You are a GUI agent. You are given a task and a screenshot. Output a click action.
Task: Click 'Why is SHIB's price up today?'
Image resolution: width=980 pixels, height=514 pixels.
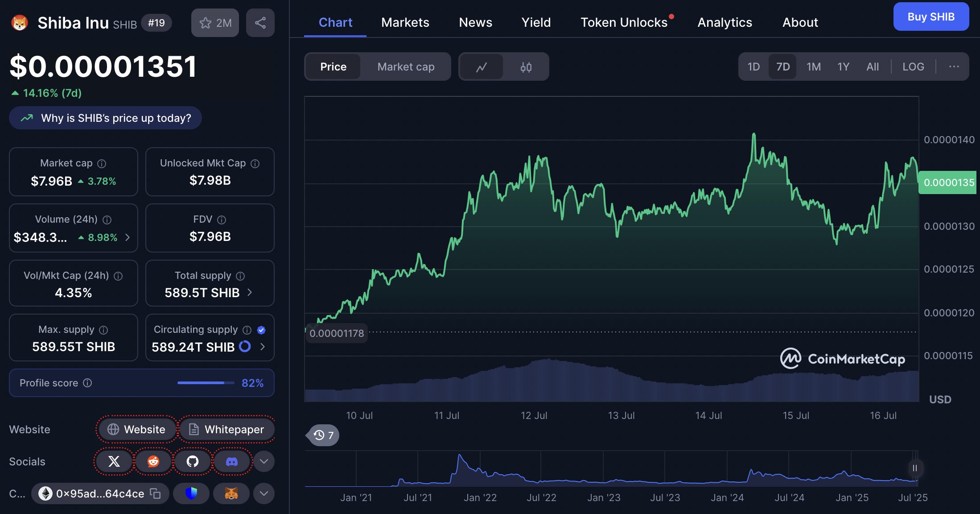105,118
